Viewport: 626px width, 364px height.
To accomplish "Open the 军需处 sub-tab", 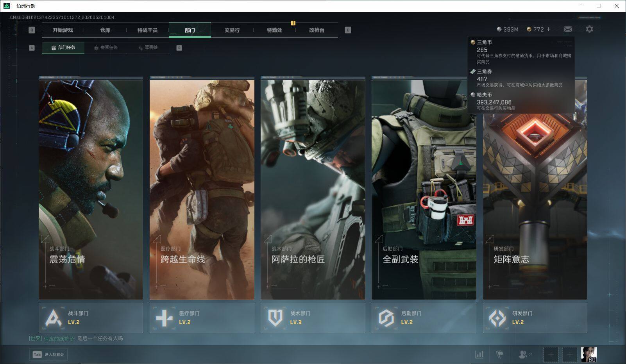I will (x=148, y=48).
